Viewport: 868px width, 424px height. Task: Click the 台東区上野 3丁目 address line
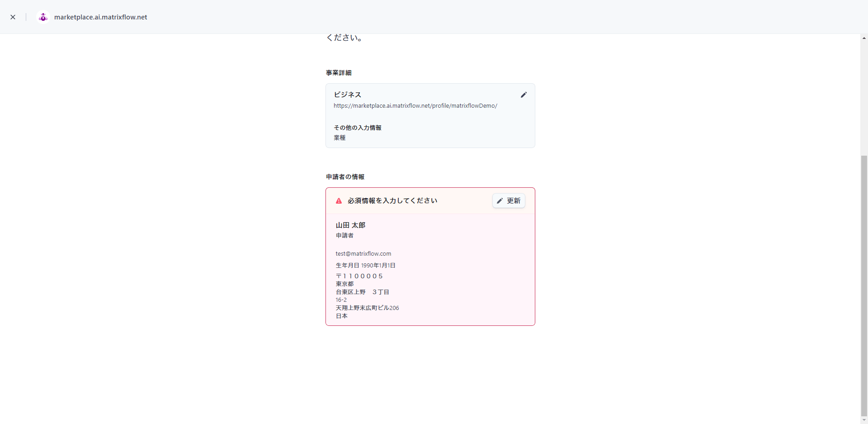pyautogui.click(x=363, y=292)
